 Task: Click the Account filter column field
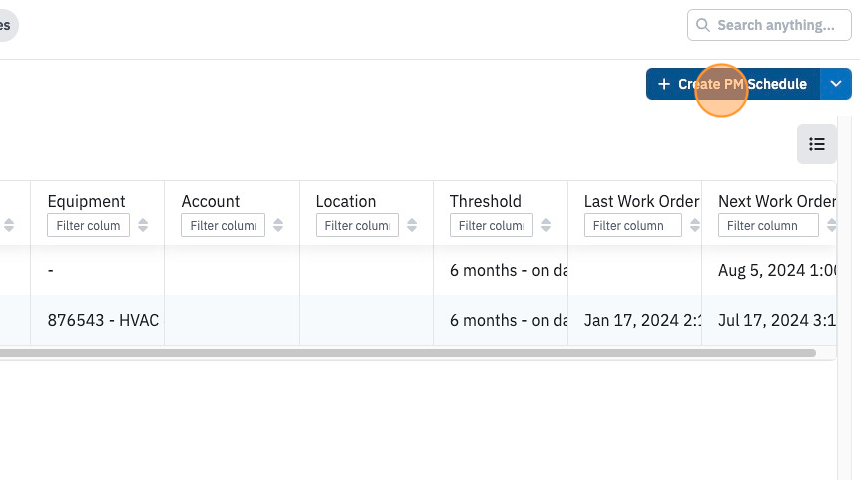tap(223, 225)
